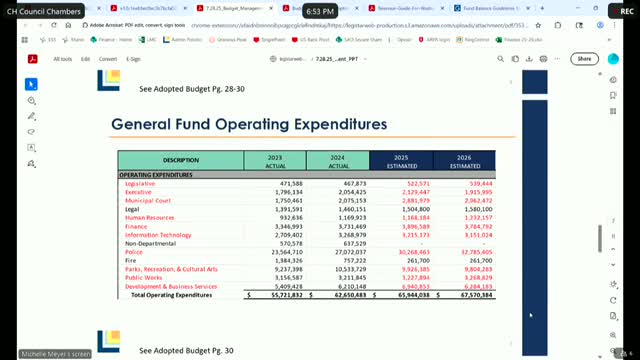Expand the 7.28.25 file name dropdown
Image resolution: width=640 pixels, height=360 pixels.
click(365, 59)
